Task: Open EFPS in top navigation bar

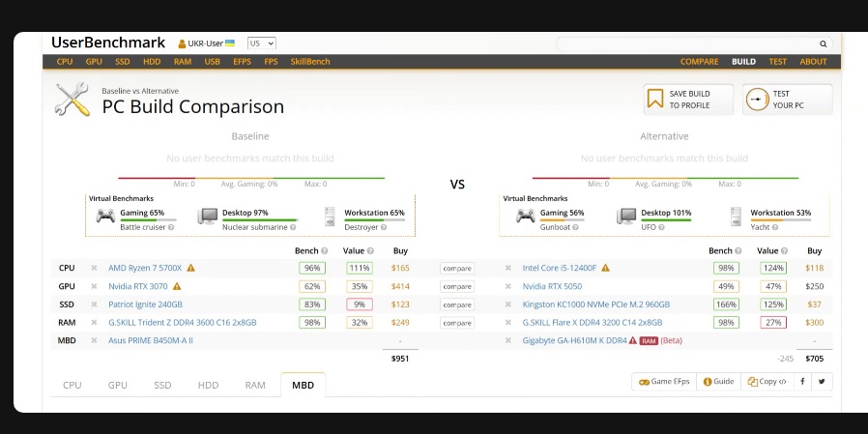Action: [242, 62]
